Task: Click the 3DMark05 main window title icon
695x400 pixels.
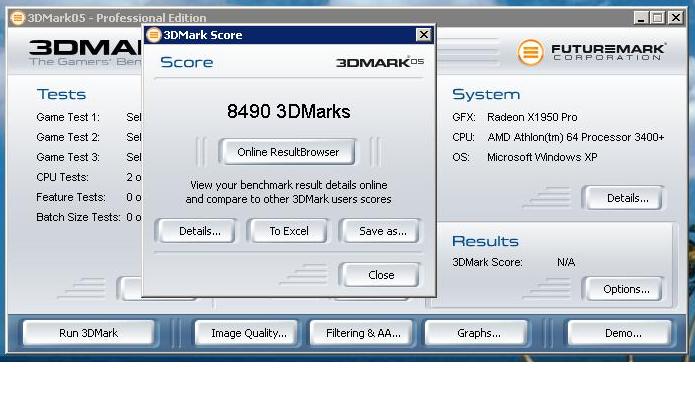Action: 17,18
